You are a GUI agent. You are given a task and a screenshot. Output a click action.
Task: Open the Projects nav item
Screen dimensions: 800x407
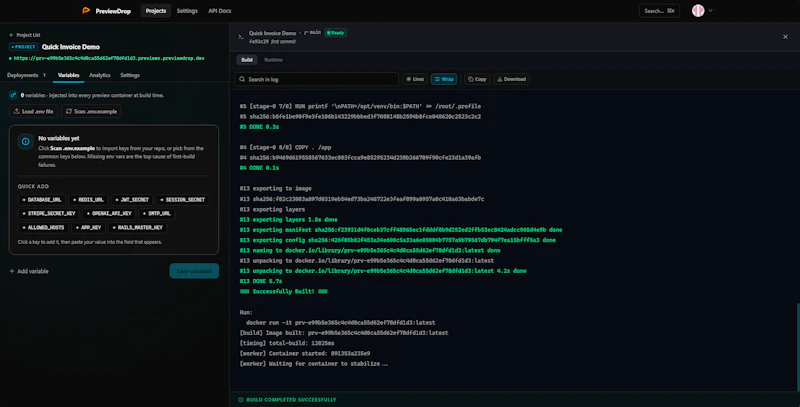pos(156,11)
